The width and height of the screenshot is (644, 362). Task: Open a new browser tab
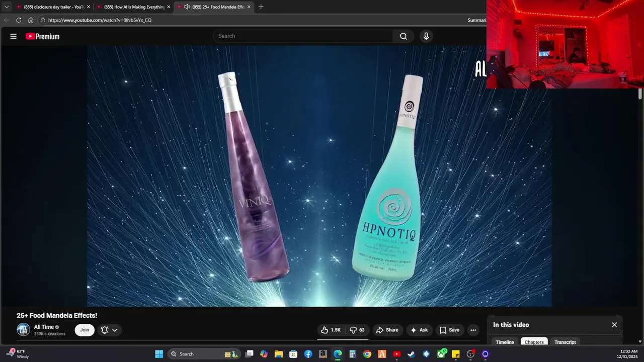click(x=261, y=7)
